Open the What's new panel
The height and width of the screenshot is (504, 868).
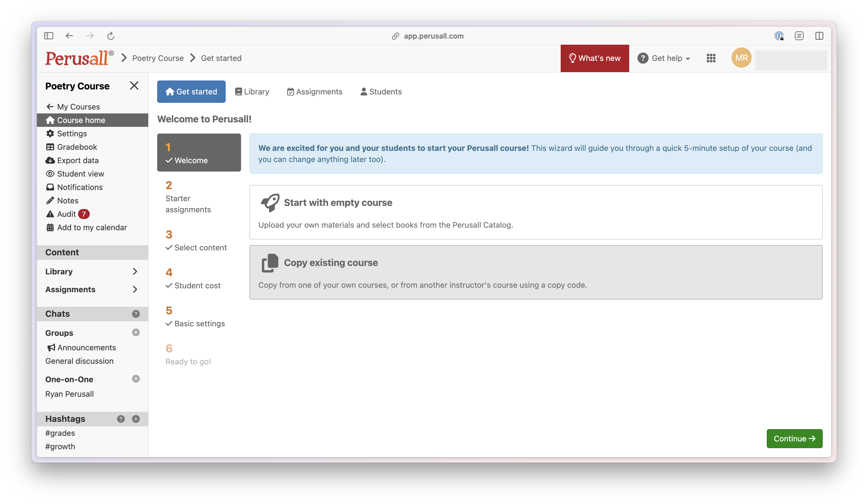(595, 58)
